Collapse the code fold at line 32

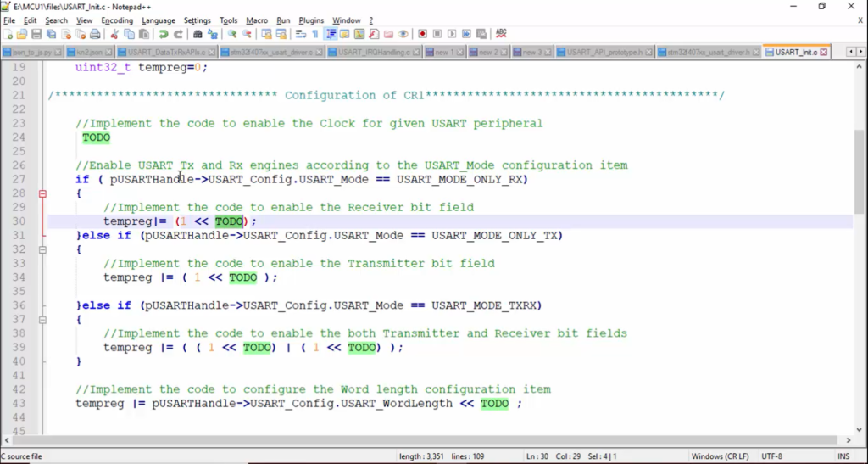(x=42, y=249)
